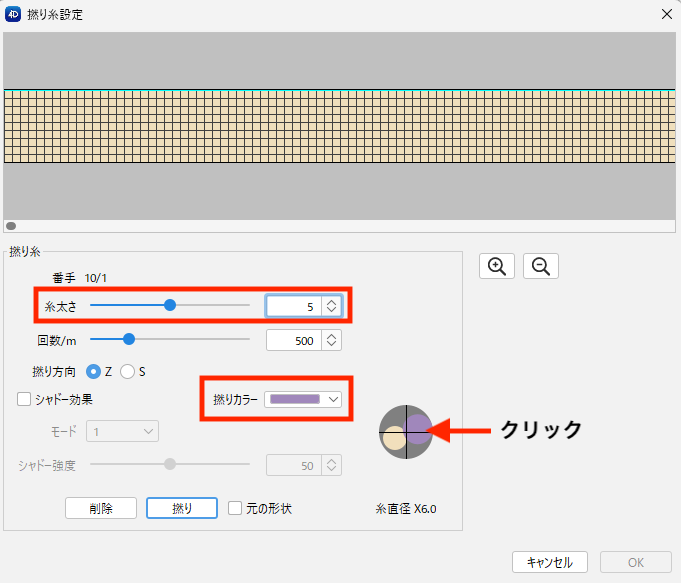
Task: Click the 糸太さ spinner arrows
Action: (331, 306)
